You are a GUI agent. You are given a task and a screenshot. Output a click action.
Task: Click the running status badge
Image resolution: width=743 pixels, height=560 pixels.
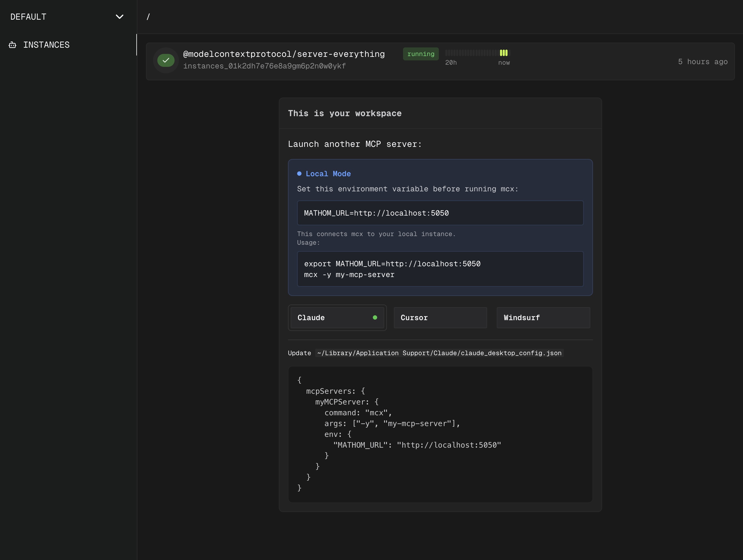(421, 54)
